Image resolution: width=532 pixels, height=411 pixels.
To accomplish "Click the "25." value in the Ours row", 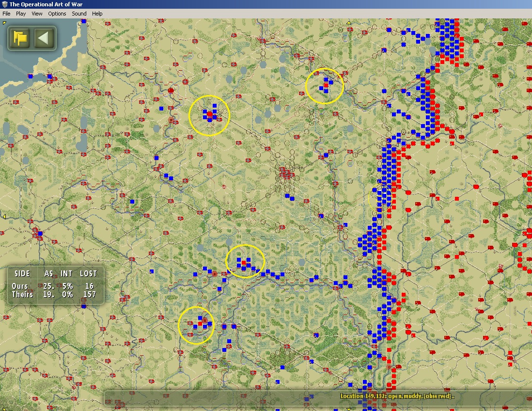I will (49, 286).
